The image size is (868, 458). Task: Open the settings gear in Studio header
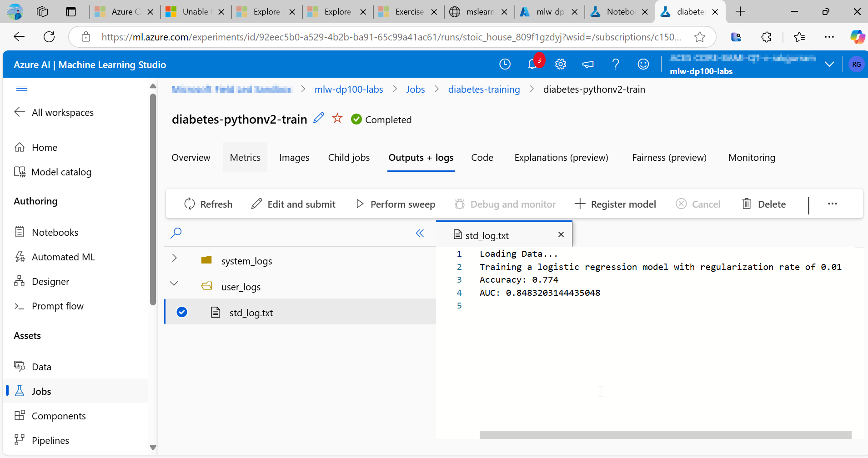point(561,65)
